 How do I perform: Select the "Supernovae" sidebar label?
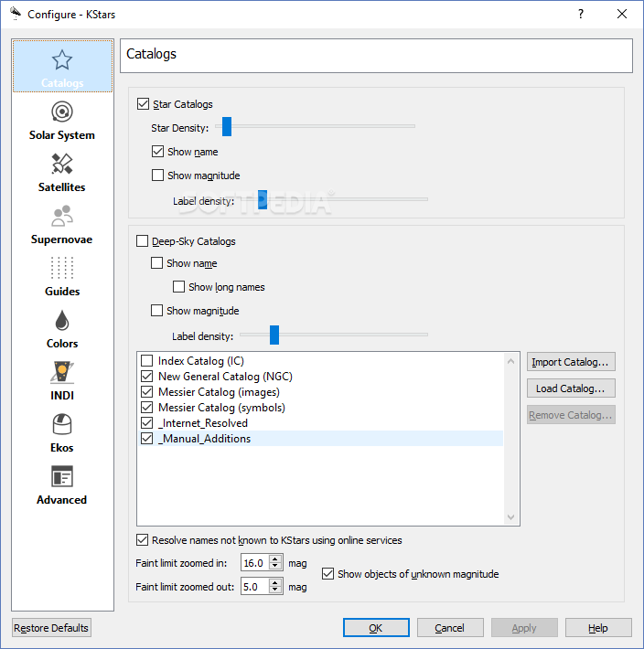coord(62,239)
